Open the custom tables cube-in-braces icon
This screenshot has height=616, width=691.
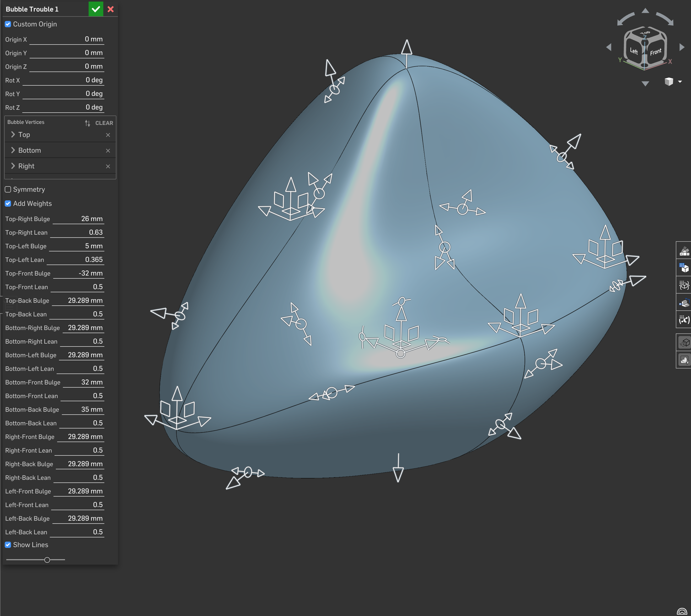(684, 285)
